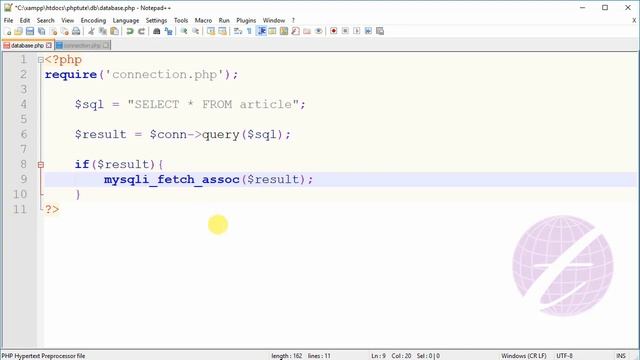This screenshot has height=360, width=640.
Task: Toggle word wrap toolbar button
Action: click(238, 31)
